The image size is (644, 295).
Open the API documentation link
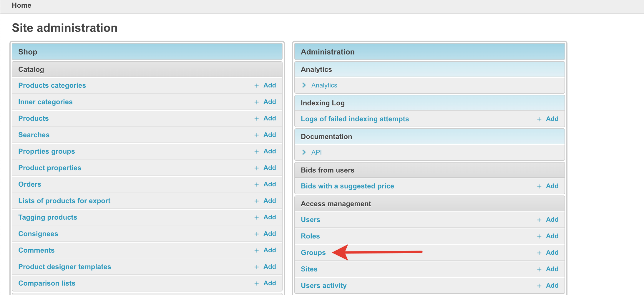point(316,152)
